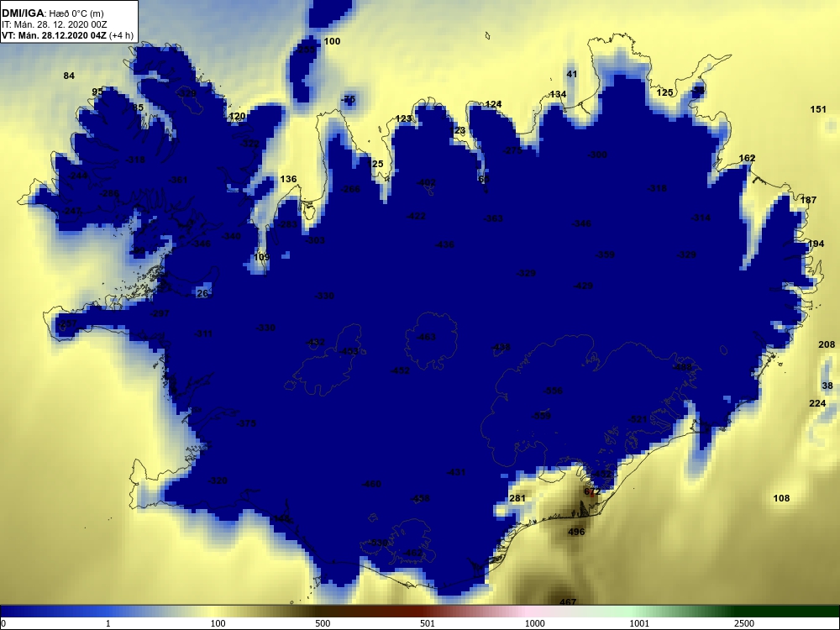Click the 'DMI/IGA: Hæð 0°C (m)' title line

point(52,13)
